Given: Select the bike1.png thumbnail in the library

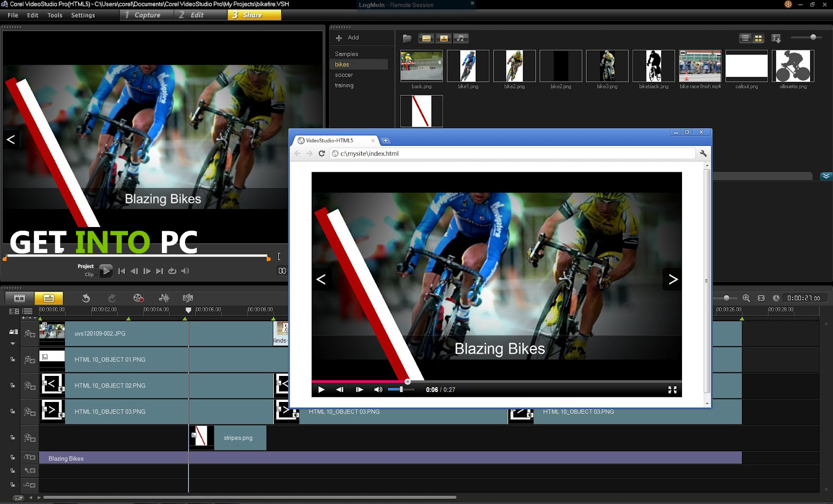Looking at the screenshot, I should pos(467,66).
